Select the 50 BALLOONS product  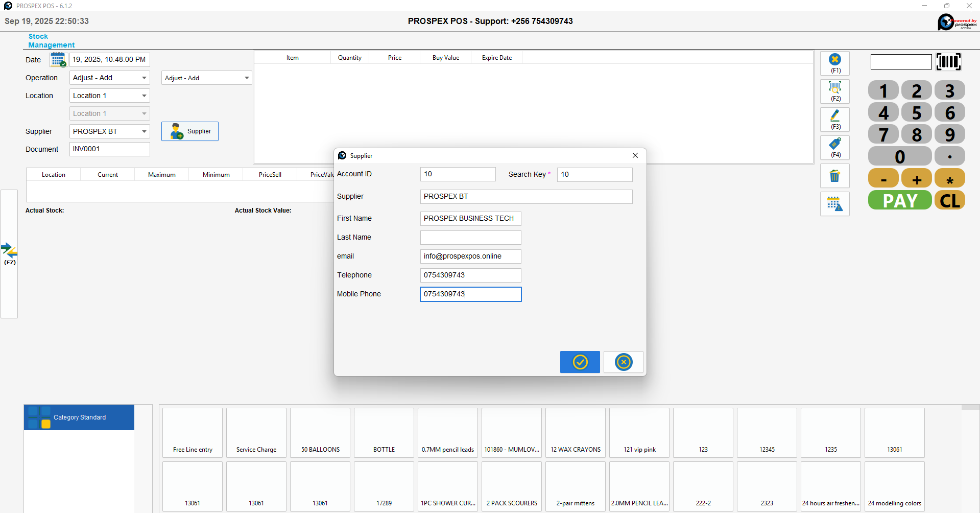320,433
